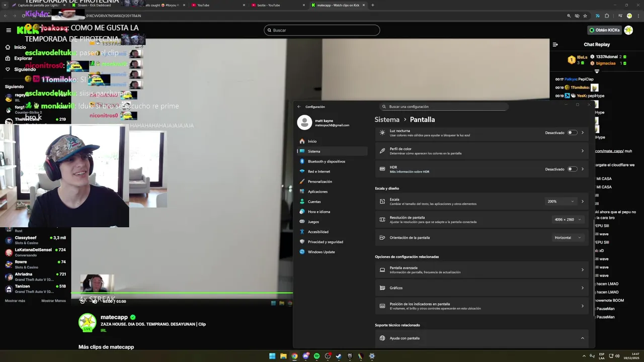Open Hora e idioma settings
Image resolution: width=644 pixels, height=362 pixels.
click(332, 212)
